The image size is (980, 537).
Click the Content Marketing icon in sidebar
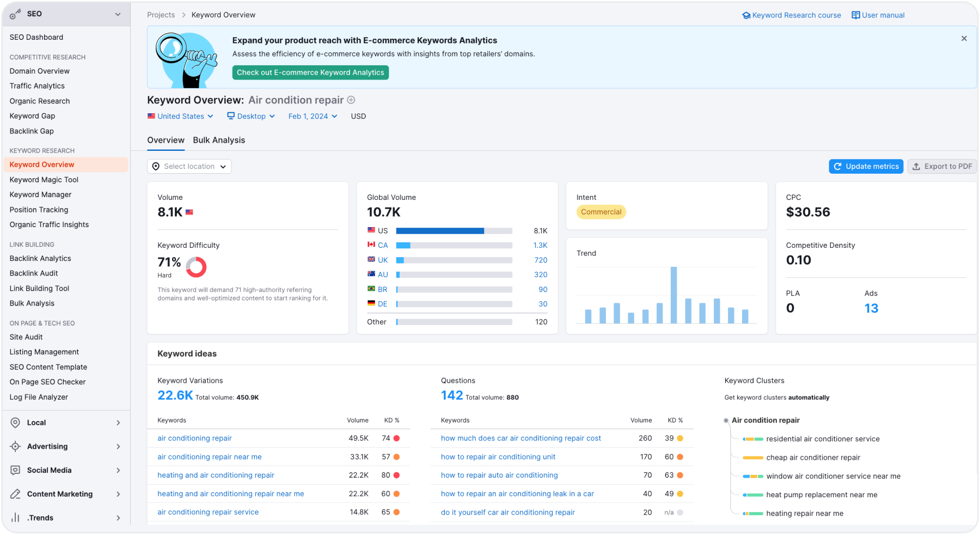pos(15,494)
